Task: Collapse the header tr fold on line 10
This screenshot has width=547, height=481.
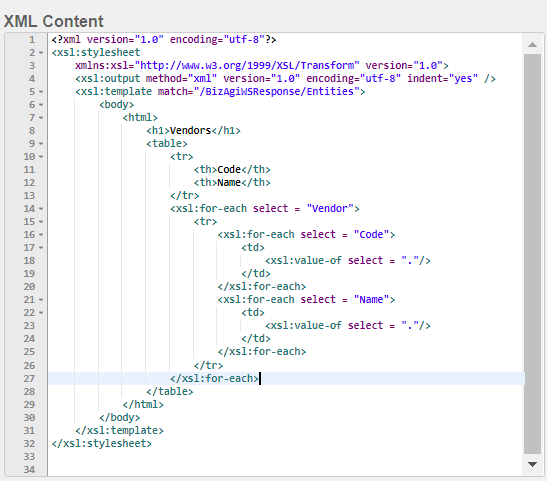Action: [x=41, y=157]
